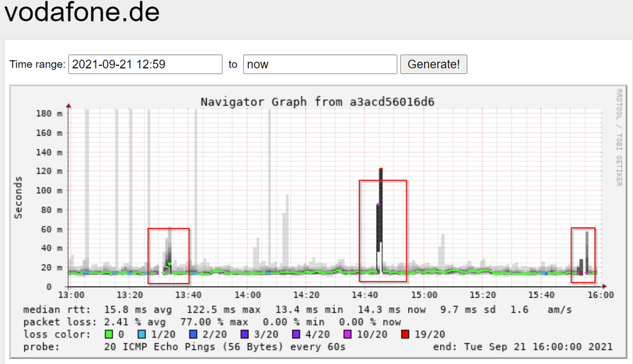633x364 pixels.
Task: Click the '0.00 % min' packet loss value
Action: (x=293, y=322)
